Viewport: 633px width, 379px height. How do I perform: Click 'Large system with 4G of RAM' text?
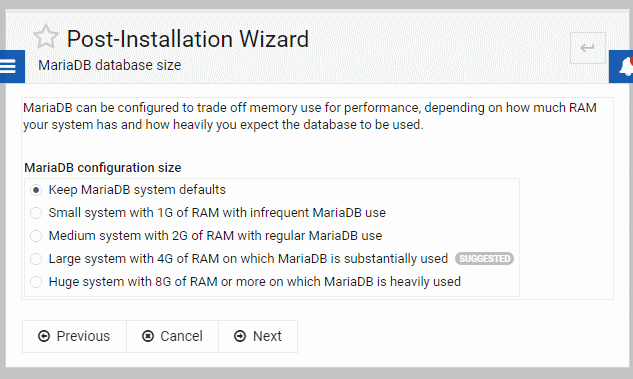point(134,259)
